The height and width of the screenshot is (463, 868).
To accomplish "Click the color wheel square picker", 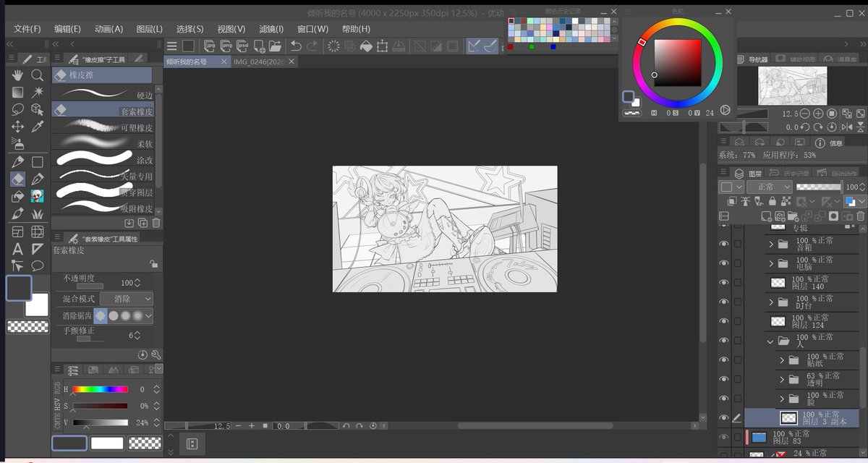I will click(678, 63).
